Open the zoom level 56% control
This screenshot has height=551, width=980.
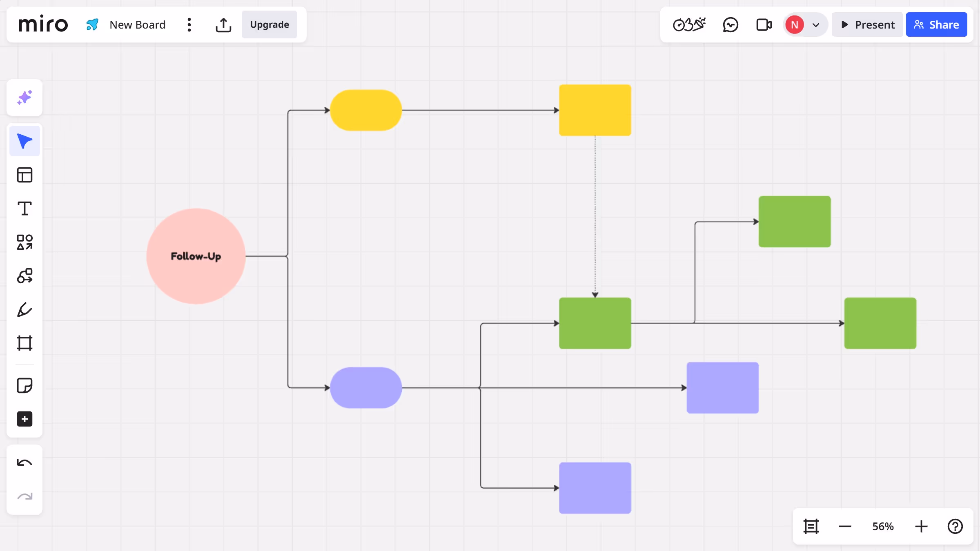click(x=882, y=526)
